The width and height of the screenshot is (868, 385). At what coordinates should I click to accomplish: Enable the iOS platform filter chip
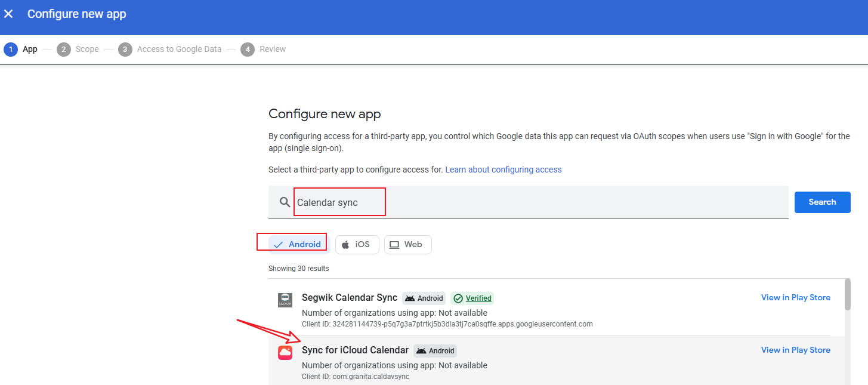pos(357,245)
